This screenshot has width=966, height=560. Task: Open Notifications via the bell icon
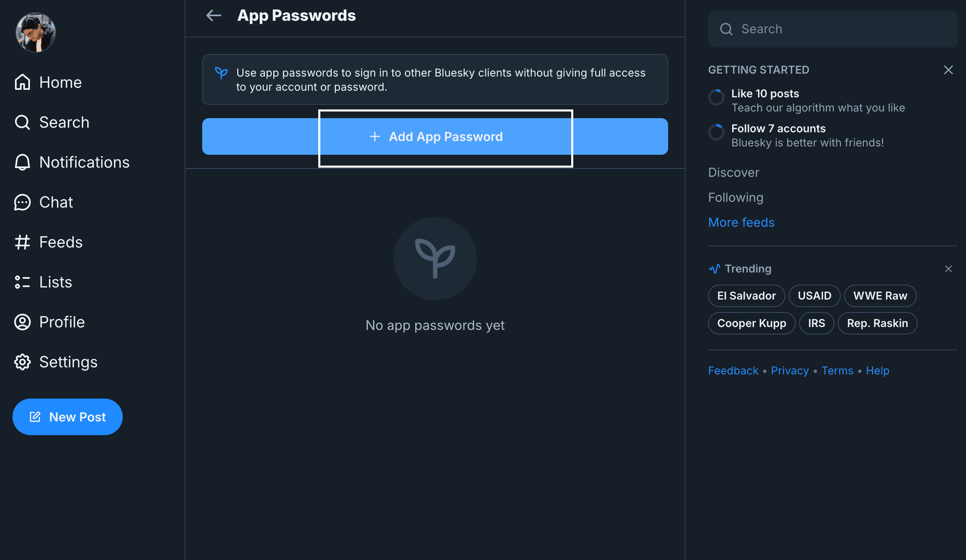point(22,162)
